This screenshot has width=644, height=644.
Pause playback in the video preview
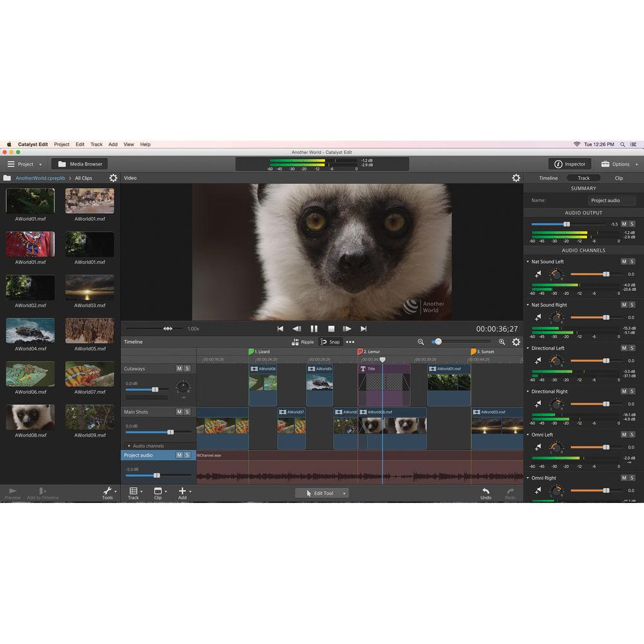314,328
